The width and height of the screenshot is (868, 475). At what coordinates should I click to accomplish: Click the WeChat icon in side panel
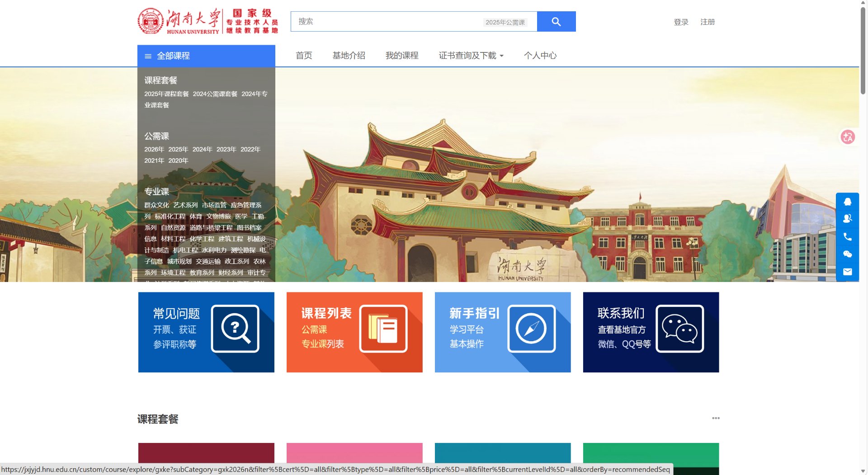click(x=848, y=254)
